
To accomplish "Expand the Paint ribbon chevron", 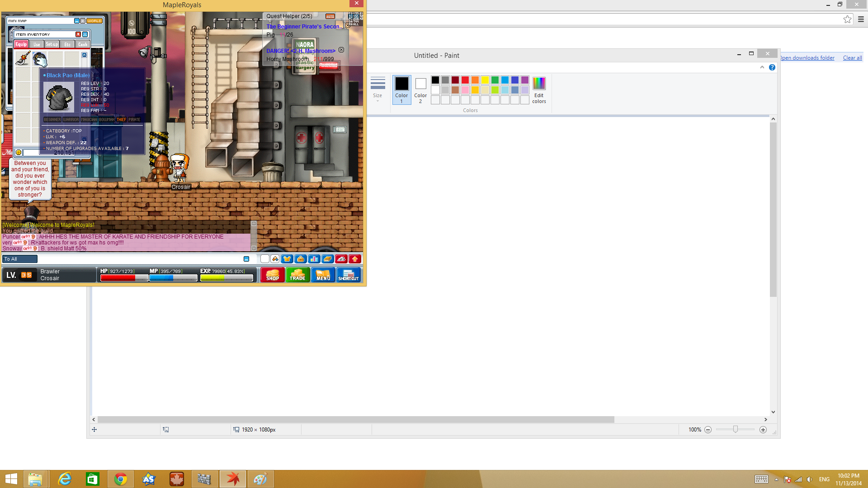I will click(x=762, y=67).
